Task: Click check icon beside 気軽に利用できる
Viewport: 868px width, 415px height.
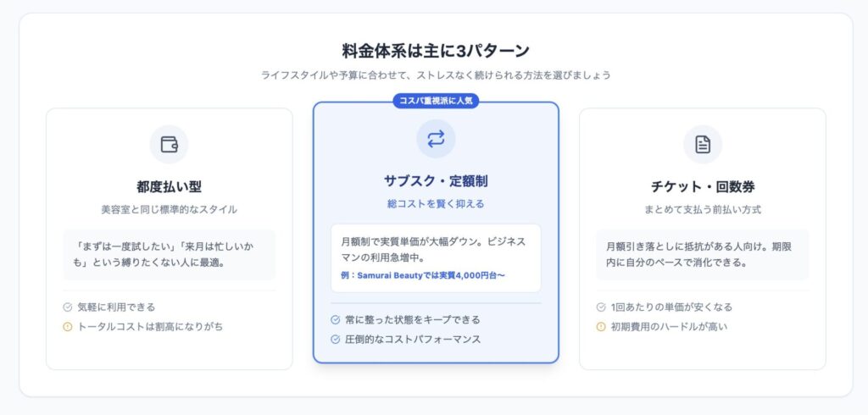Action: coord(68,307)
